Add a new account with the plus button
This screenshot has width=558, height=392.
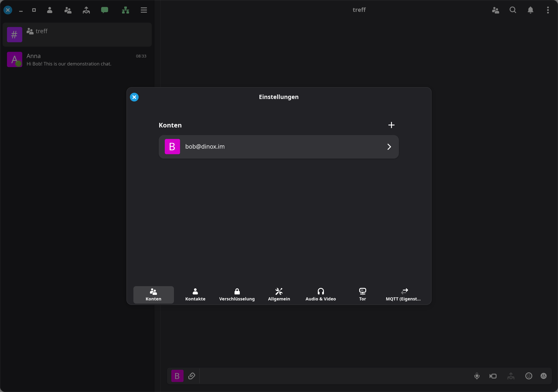pyautogui.click(x=391, y=125)
